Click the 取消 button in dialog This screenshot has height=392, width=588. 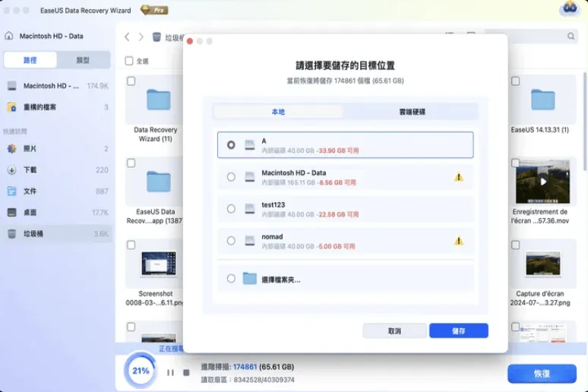coord(394,331)
